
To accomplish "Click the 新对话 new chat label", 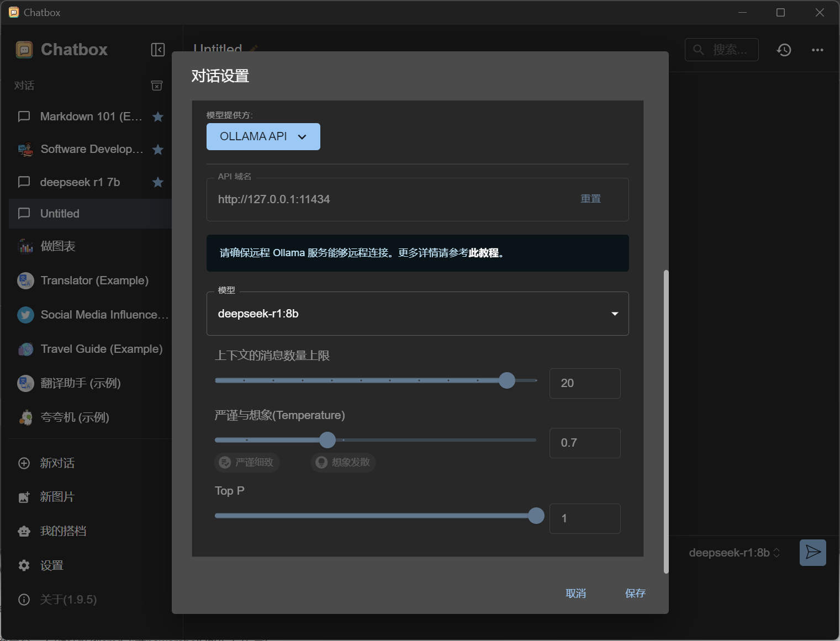I will click(57, 463).
